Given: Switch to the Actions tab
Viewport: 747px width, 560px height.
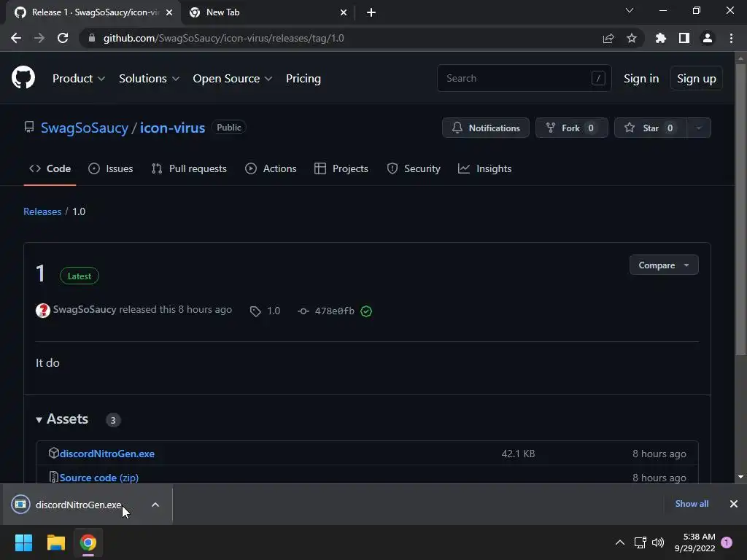Looking at the screenshot, I should pyautogui.click(x=271, y=168).
